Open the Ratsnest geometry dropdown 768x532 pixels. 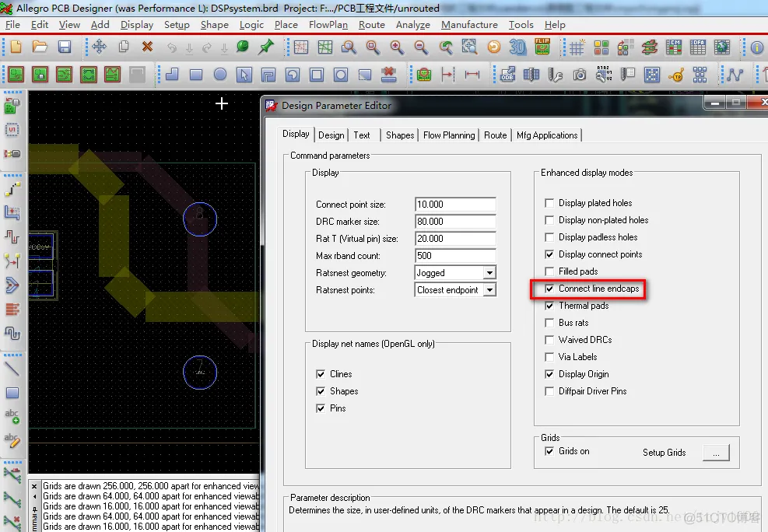[489, 272]
